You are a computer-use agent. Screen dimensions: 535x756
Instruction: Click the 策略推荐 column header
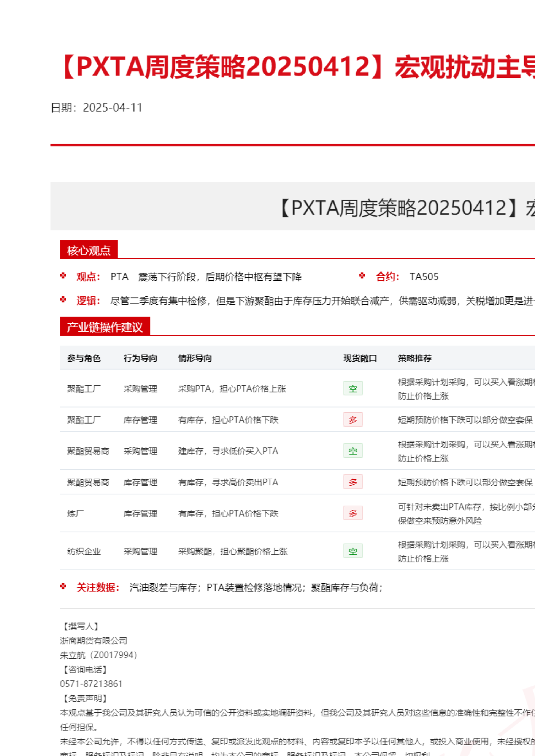(414, 358)
